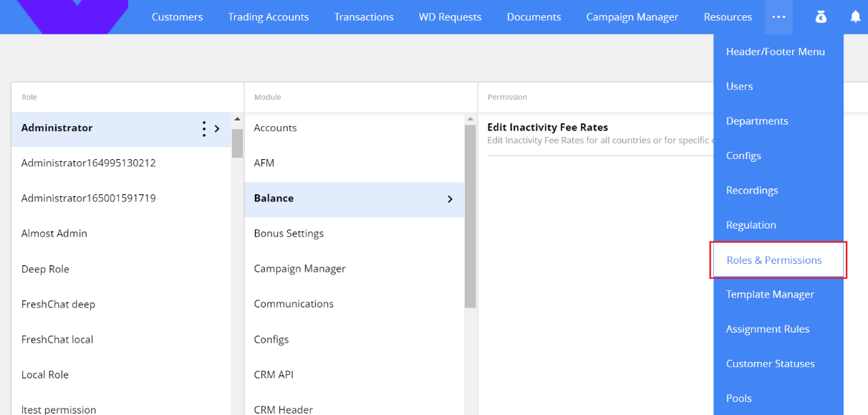
Task: Choose the Communications module
Action: [x=294, y=304]
